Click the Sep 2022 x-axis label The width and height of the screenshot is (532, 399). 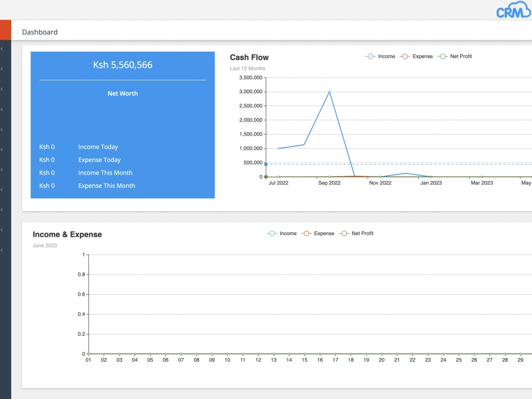point(329,183)
